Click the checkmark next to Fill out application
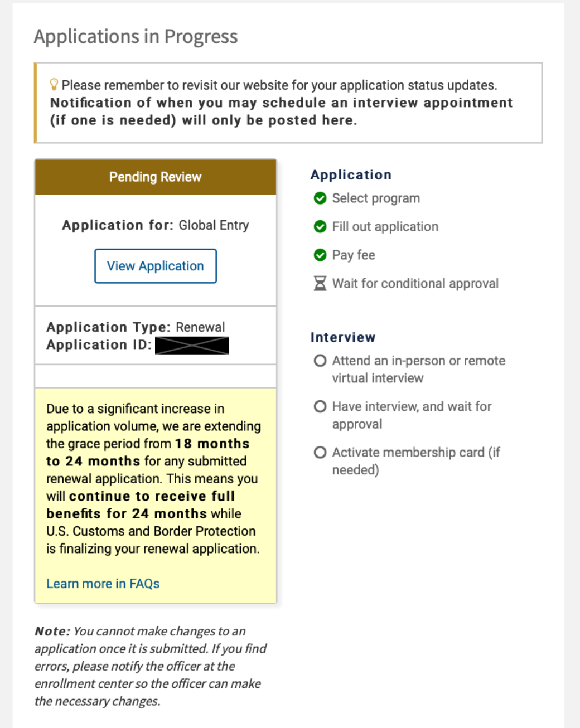The height and width of the screenshot is (728, 580). (320, 226)
